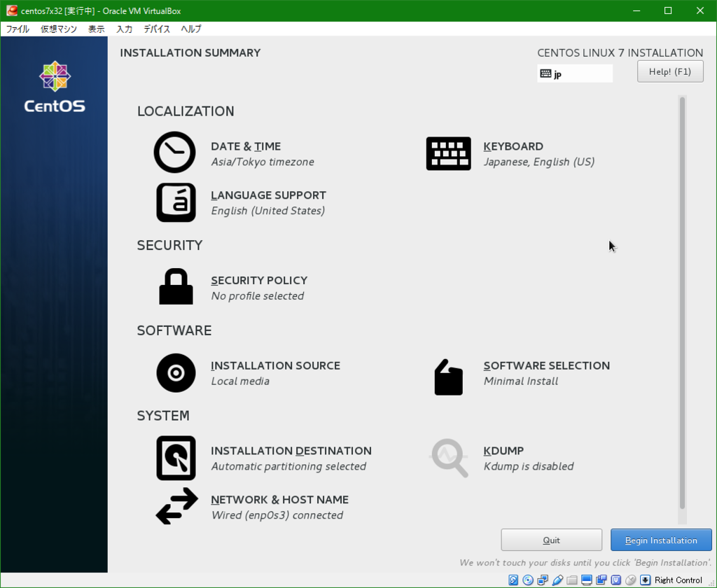Minimize the VirtualBox window
The height and width of the screenshot is (588, 717).
636,10
